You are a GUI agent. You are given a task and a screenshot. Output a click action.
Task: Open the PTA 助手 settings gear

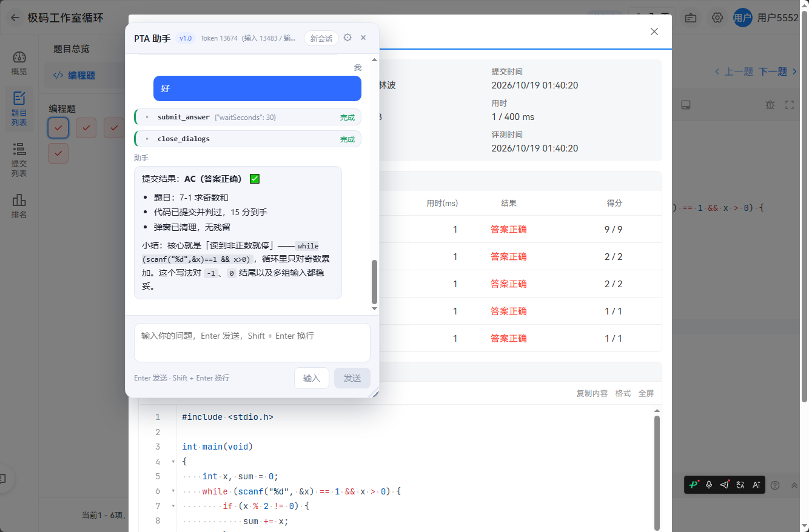coord(347,38)
